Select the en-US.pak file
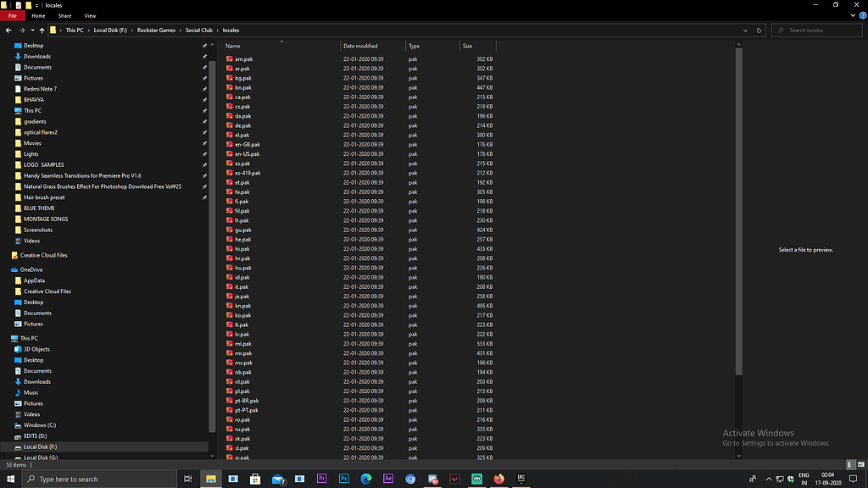 (246, 153)
